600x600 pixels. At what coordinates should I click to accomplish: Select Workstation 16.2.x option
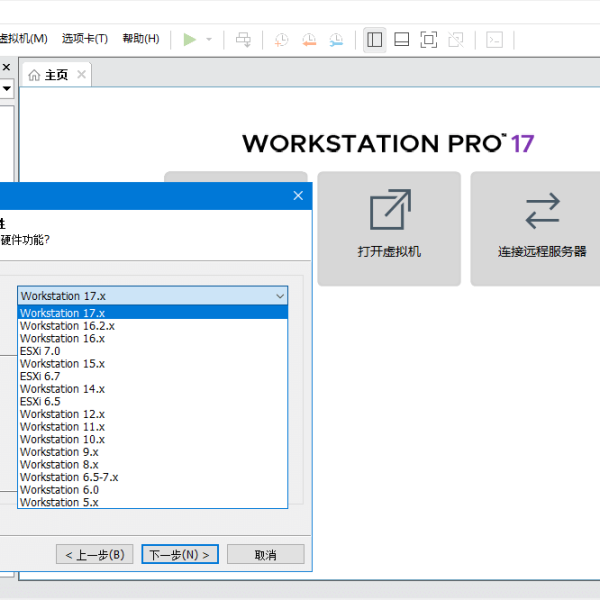152,326
